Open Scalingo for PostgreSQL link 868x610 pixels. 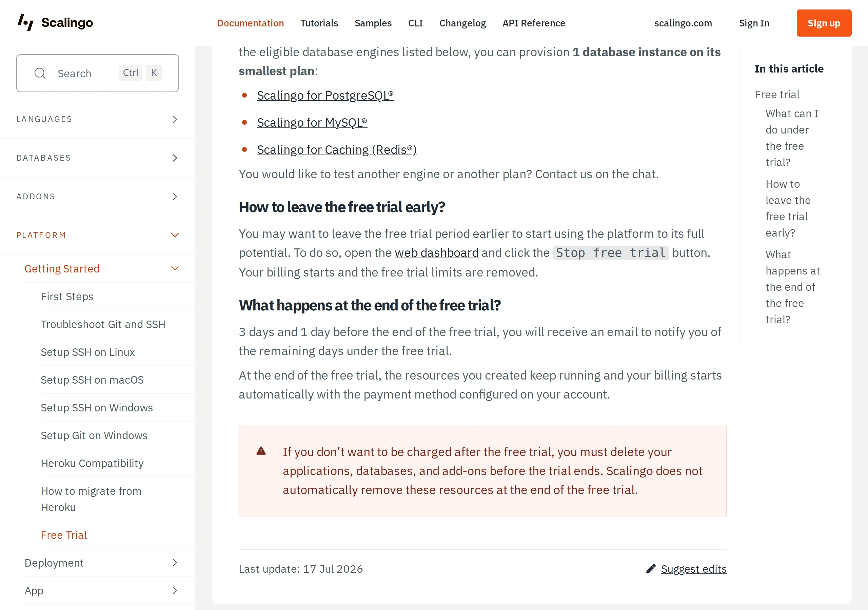click(x=325, y=95)
